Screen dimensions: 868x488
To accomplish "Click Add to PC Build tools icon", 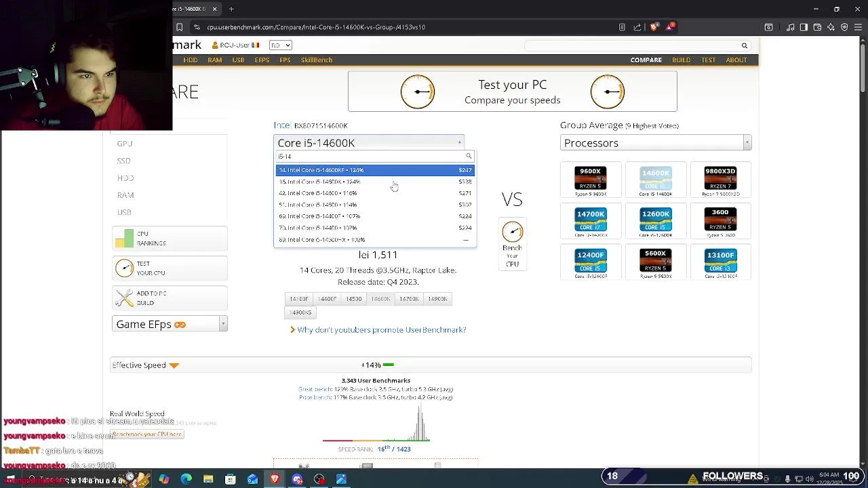I will [x=124, y=298].
